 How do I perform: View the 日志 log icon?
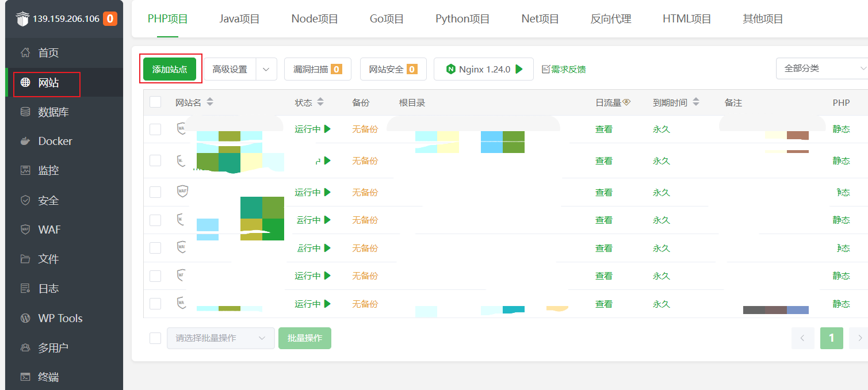25,288
